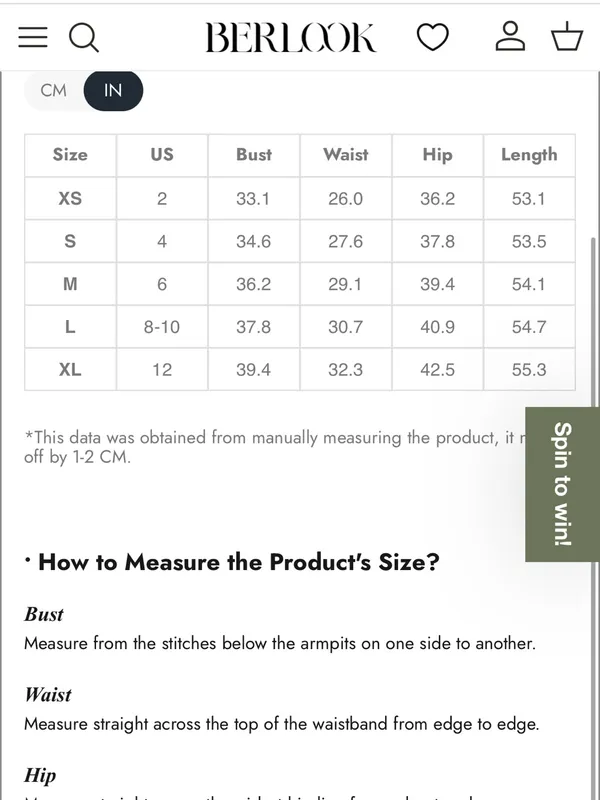Click the Length column header

tap(529, 155)
